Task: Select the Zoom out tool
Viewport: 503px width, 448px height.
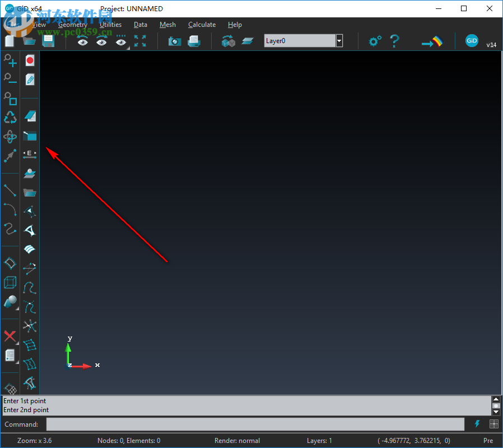Action: point(10,78)
